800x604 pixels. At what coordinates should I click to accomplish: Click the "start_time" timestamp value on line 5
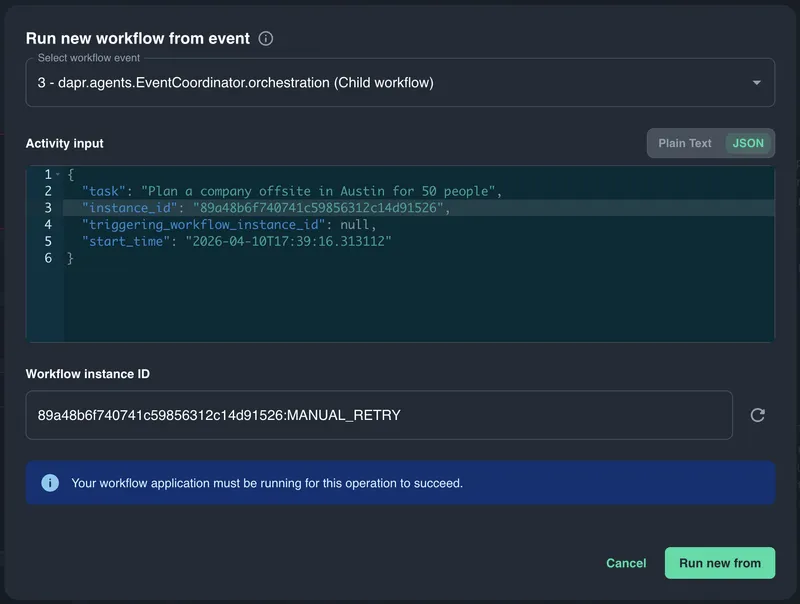tap(286, 242)
